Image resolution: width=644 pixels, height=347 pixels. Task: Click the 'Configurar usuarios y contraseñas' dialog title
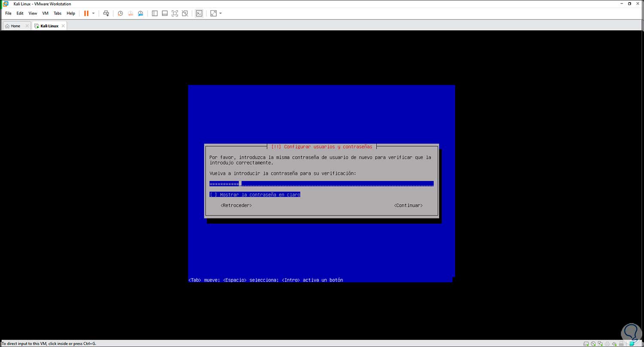tap(322, 147)
